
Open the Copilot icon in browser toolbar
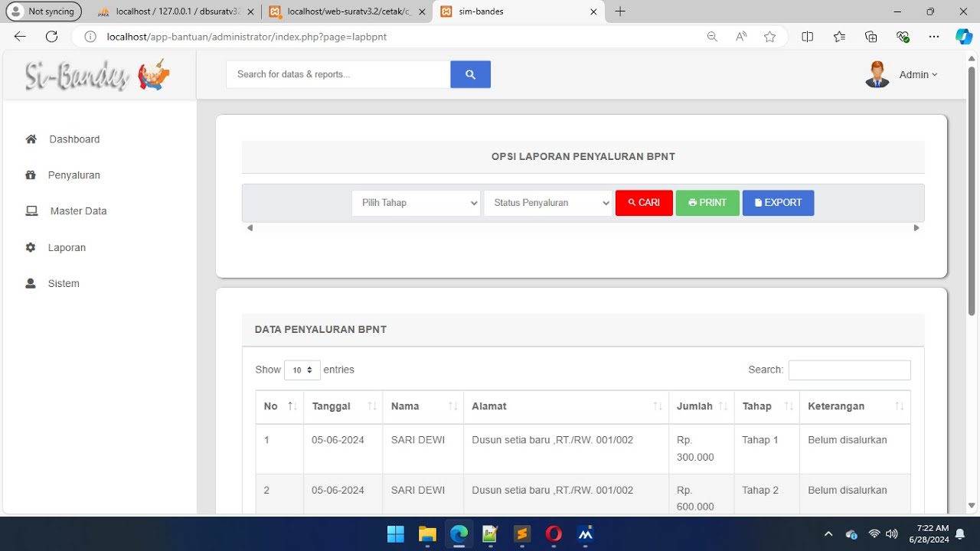pyautogui.click(x=963, y=37)
